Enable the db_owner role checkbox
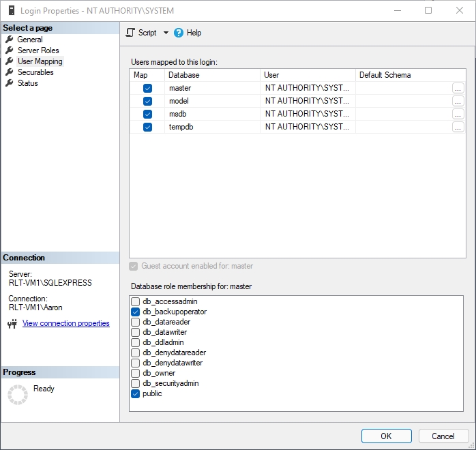Viewport: 476px width, 450px height. (x=136, y=374)
